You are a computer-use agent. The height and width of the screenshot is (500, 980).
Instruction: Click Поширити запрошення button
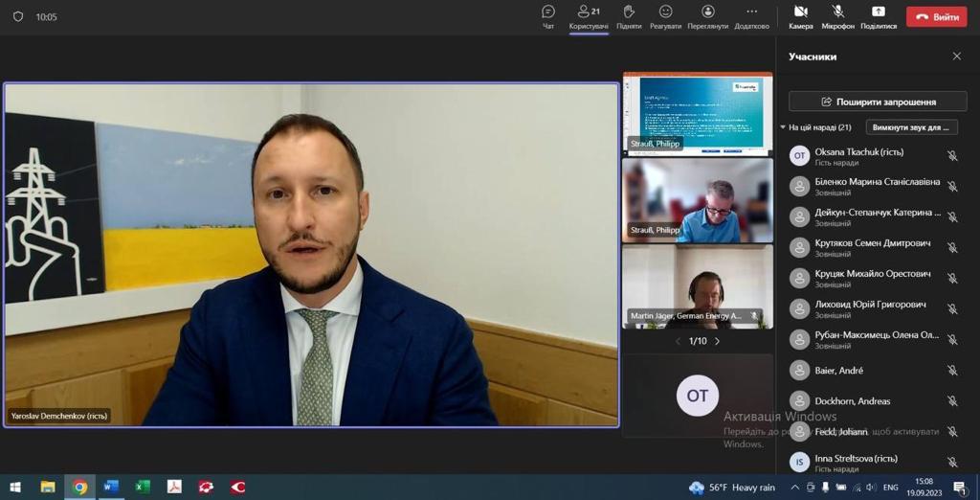click(x=877, y=102)
